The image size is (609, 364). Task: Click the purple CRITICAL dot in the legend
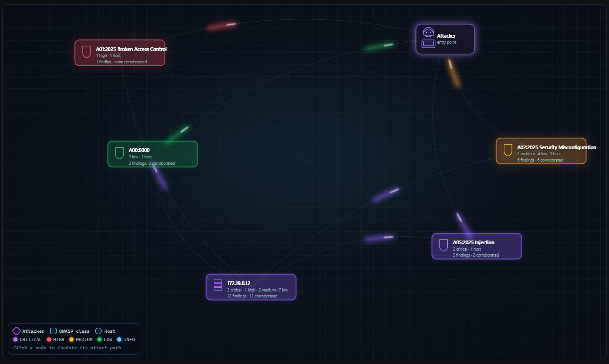tap(15, 340)
